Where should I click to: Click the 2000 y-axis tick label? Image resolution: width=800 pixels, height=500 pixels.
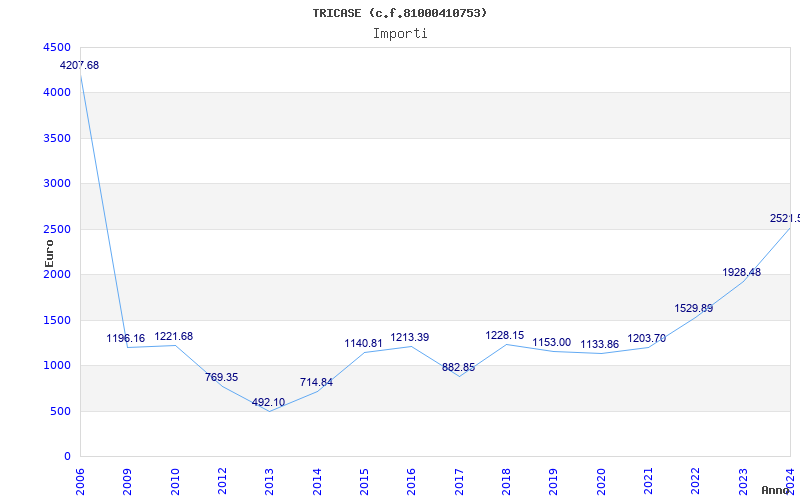[x=57, y=275]
